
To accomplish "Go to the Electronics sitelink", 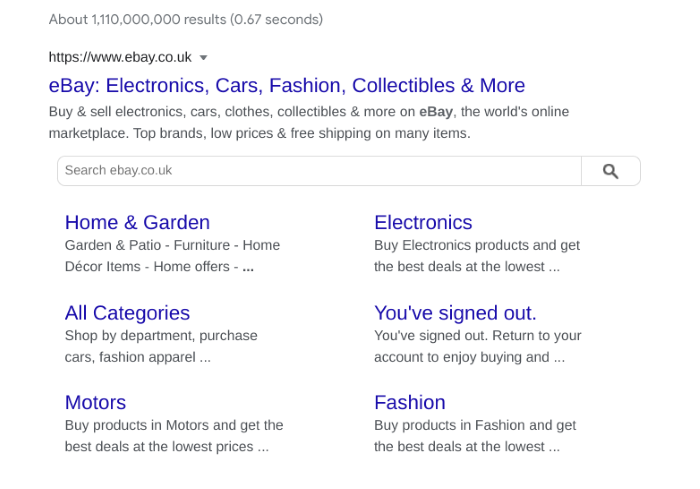I will (423, 222).
